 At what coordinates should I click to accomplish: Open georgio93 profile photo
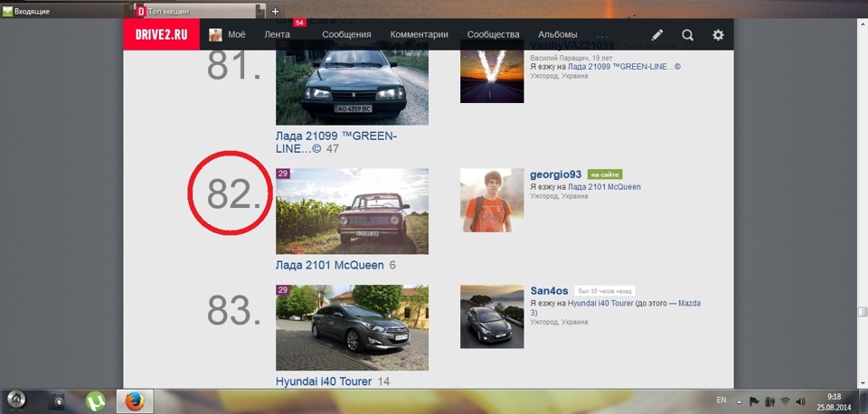pos(492,200)
